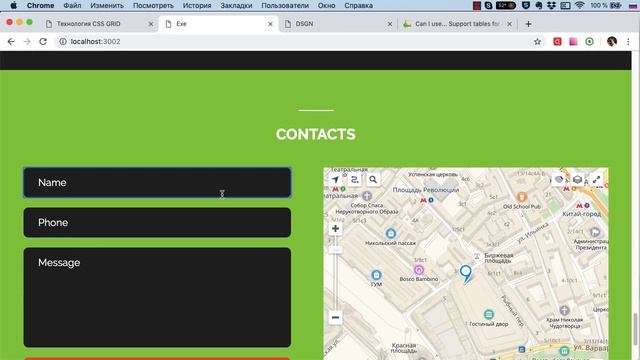Open the map layers selector
This screenshot has width=640, height=360.
pos(578,180)
